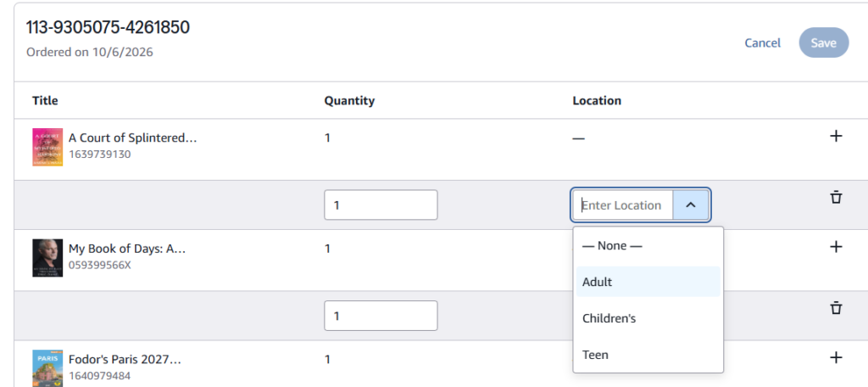
Task: Edit quantity field under My Book of Days
Action: click(381, 316)
